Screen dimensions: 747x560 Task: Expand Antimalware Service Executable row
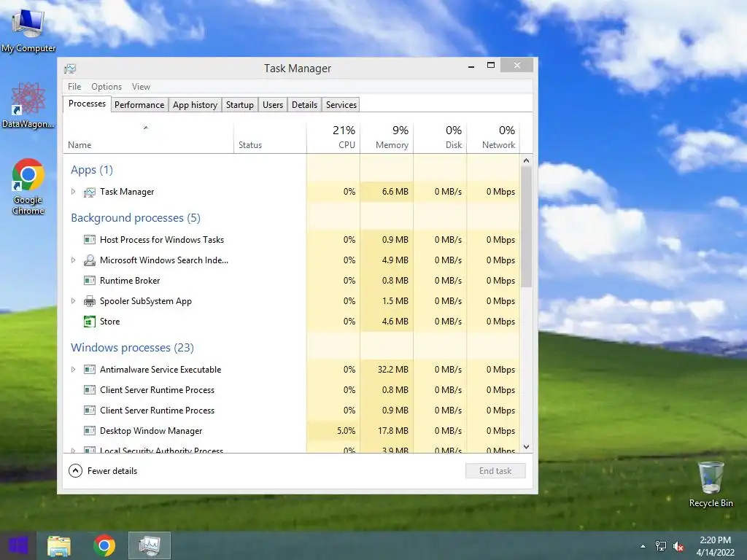(73, 369)
